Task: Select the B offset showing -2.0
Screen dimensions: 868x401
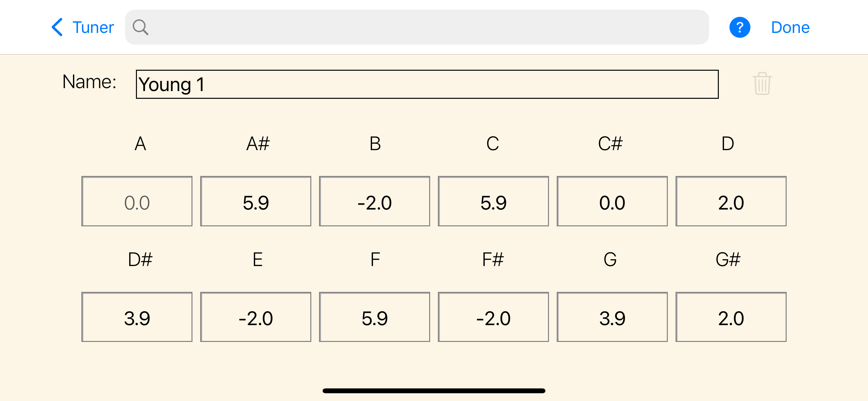Action: (x=375, y=201)
